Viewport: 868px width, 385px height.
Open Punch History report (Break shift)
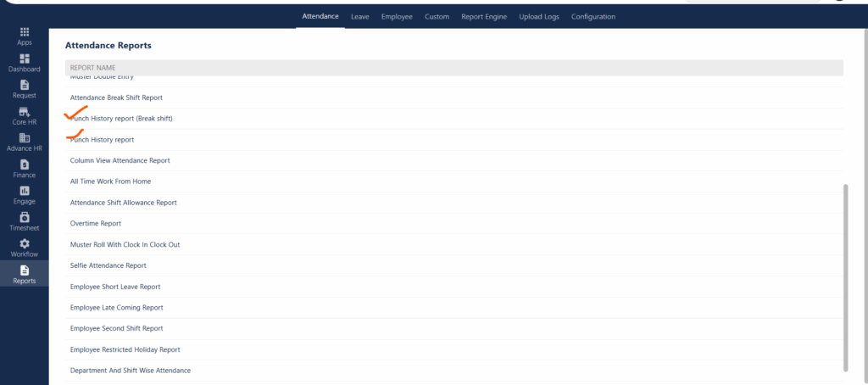point(122,119)
